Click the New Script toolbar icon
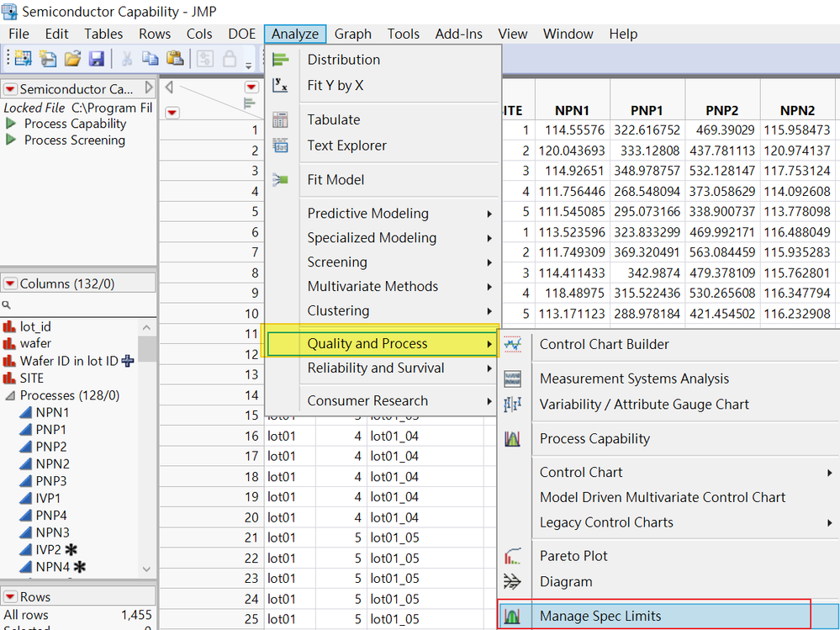 pyautogui.click(x=47, y=59)
